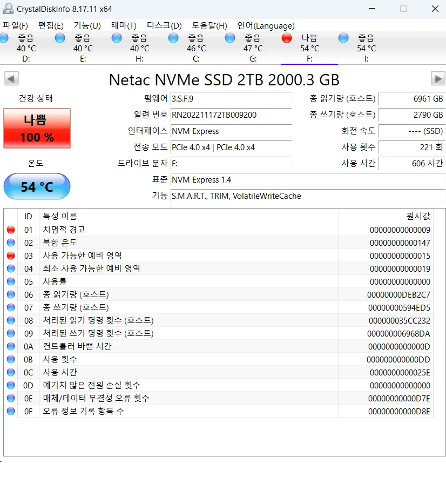Select the 치명적 경고 attribute name
446x504 pixels.
pyautogui.click(x=64, y=230)
